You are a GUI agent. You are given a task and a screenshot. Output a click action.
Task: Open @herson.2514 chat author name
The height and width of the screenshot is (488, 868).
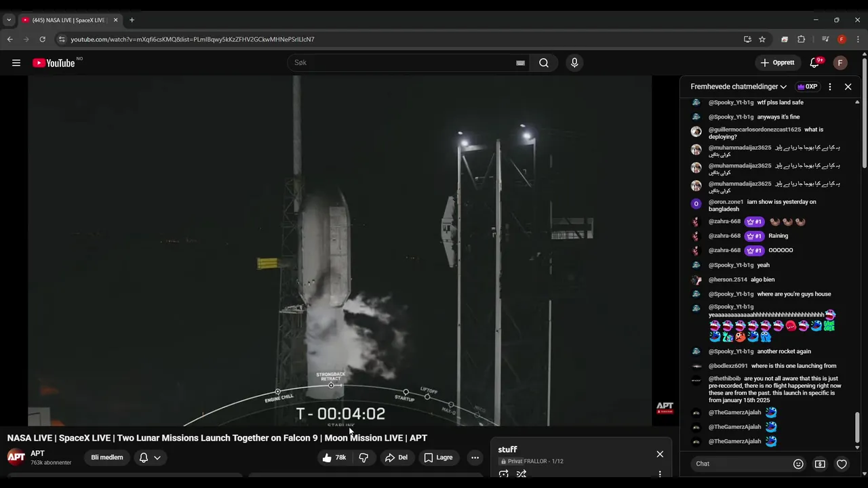coord(728,280)
